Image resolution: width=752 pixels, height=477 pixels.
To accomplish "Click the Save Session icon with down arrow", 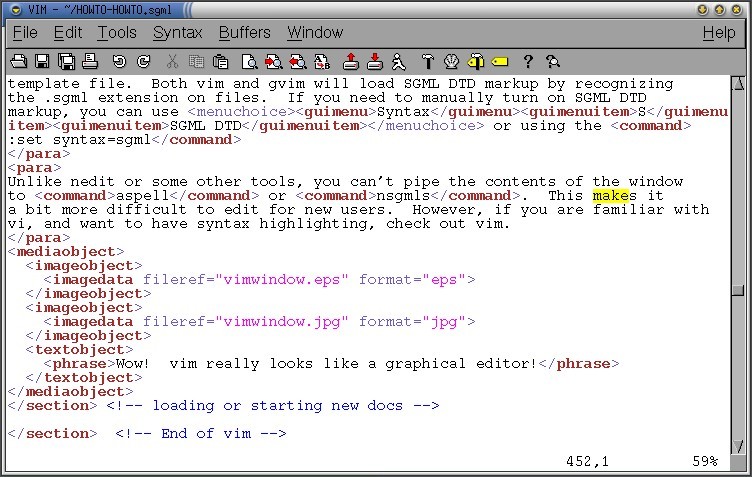I will click(375, 61).
